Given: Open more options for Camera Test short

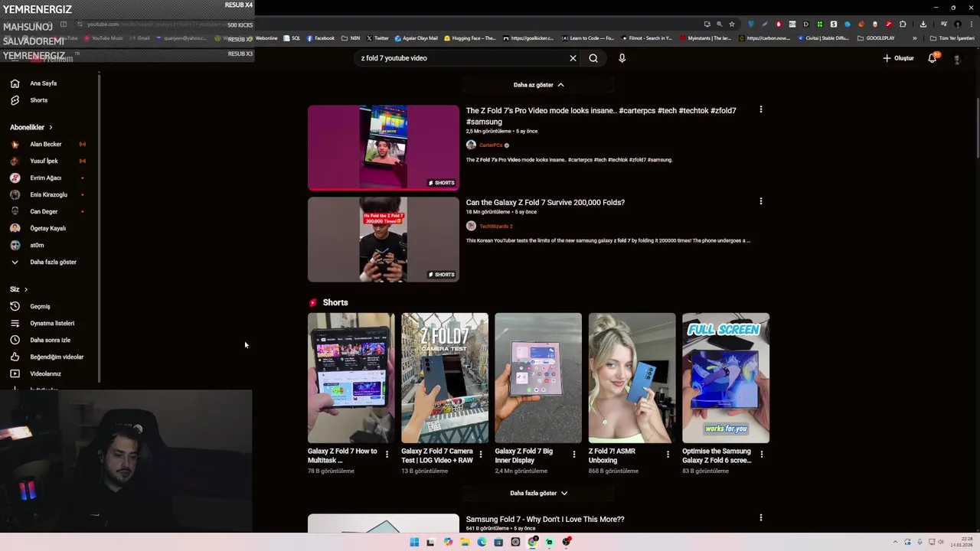Looking at the screenshot, I should click(x=480, y=455).
